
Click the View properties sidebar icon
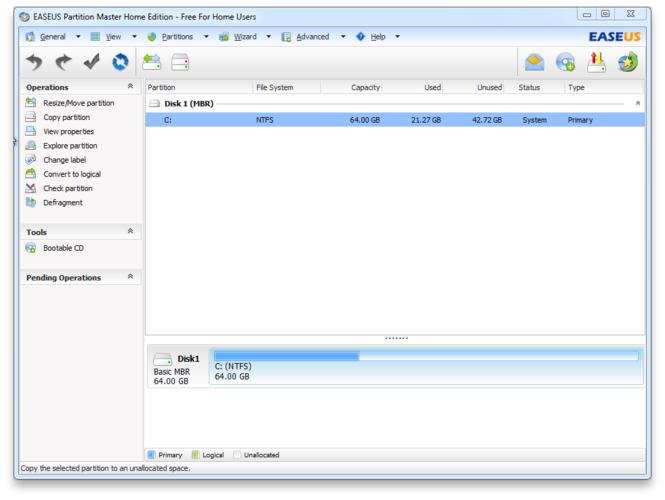coord(31,131)
